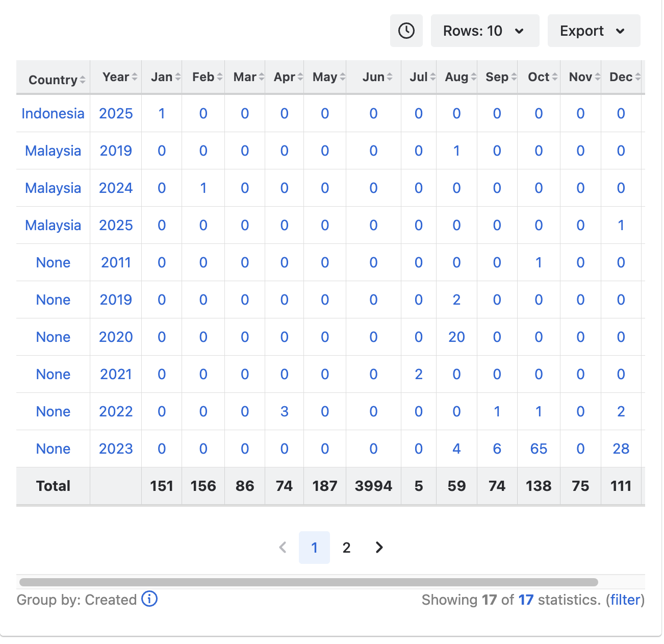Click horizontal scrollbar below the table

click(x=309, y=582)
